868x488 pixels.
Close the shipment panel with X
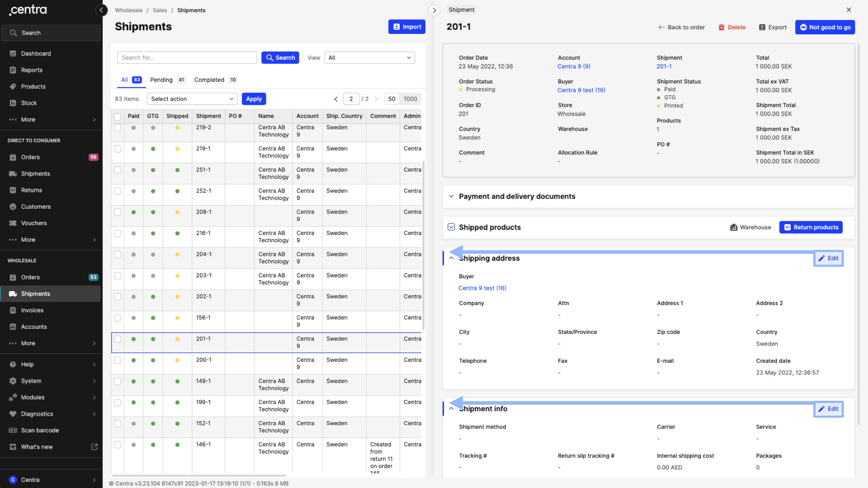tap(849, 10)
